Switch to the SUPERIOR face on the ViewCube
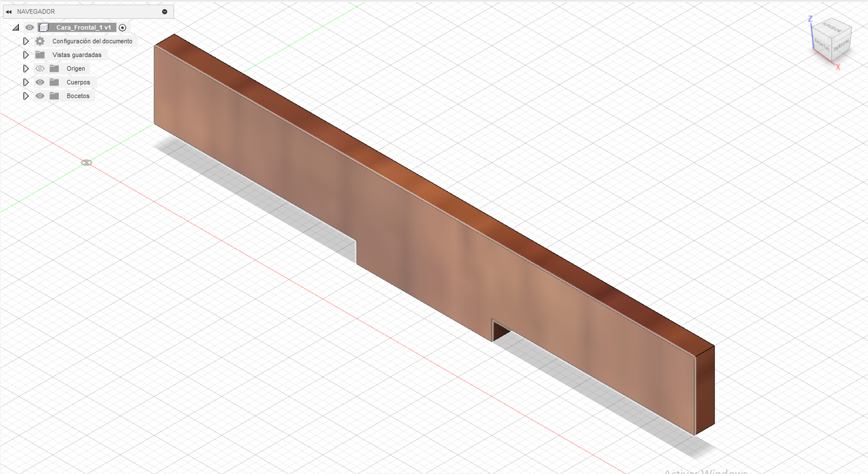Viewport: 868px width, 474px height. (x=833, y=27)
